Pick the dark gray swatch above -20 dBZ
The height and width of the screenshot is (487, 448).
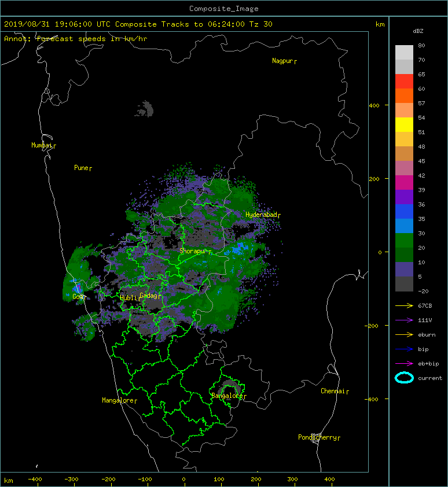pyautogui.click(x=404, y=284)
